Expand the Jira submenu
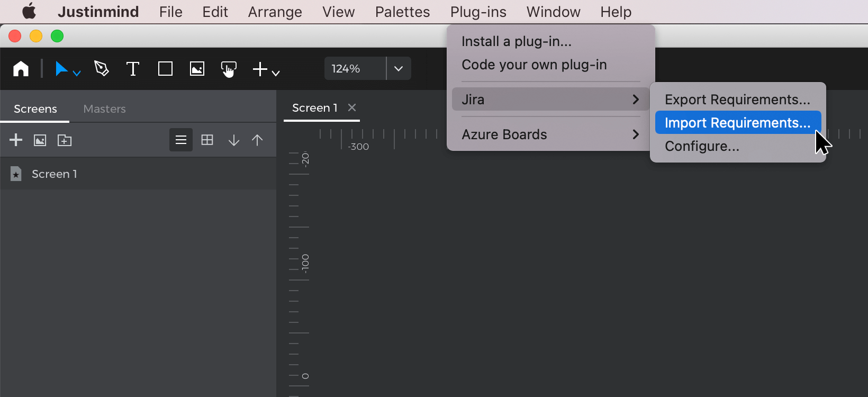Image resolution: width=868 pixels, height=397 pixels. tap(550, 100)
